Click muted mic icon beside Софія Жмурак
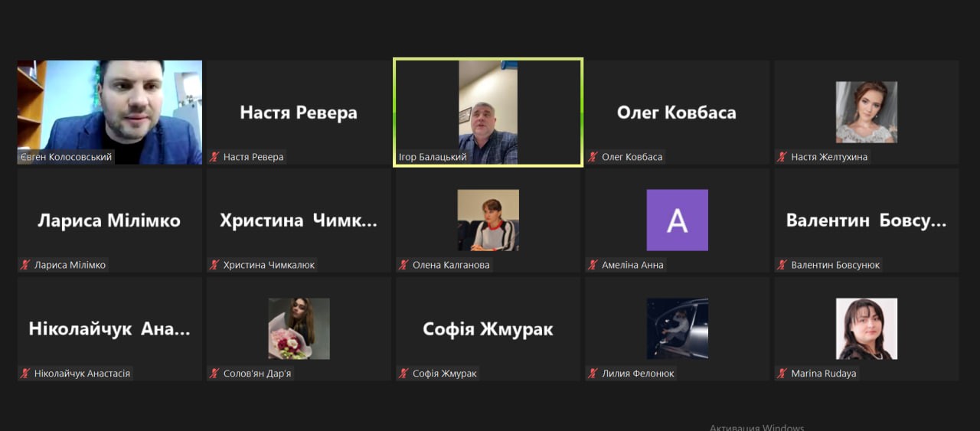 pyautogui.click(x=404, y=374)
